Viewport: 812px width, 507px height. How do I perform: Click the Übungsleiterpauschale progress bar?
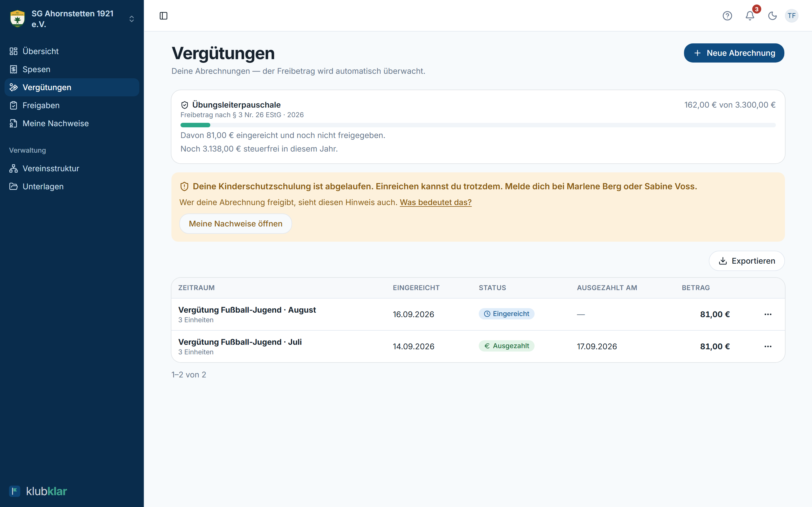click(478, 125)
